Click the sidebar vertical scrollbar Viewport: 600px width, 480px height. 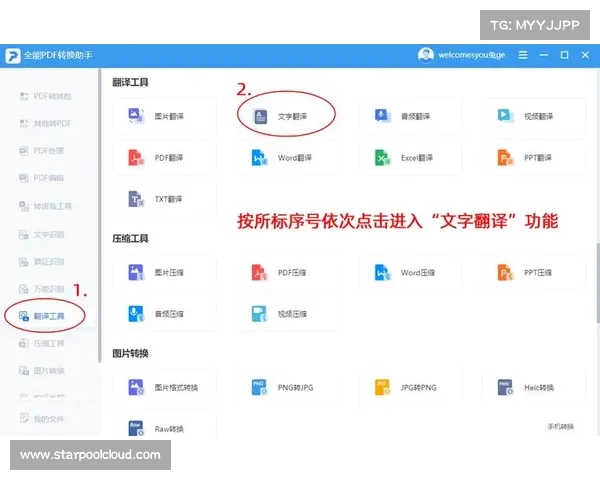pyautogui.click(x=100, y=216)
